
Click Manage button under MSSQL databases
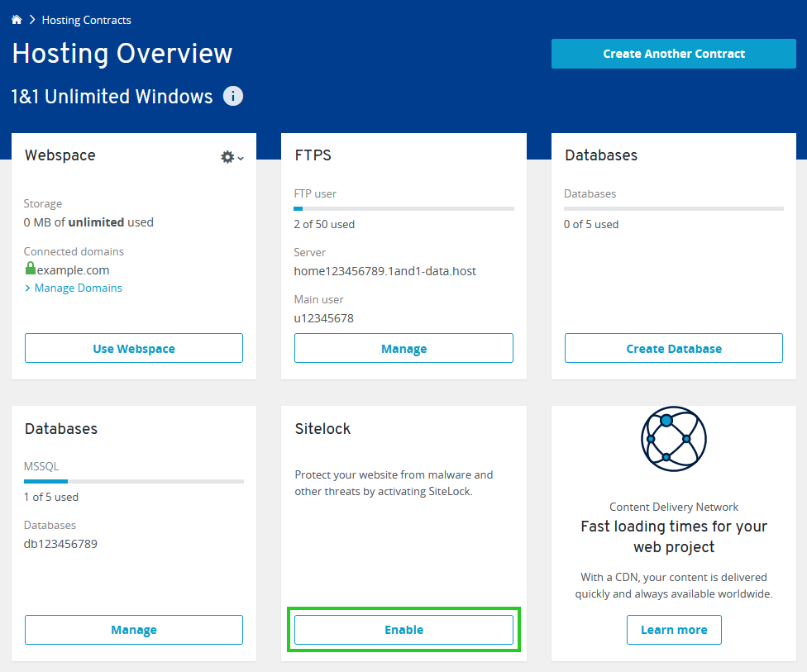point(134,630)
